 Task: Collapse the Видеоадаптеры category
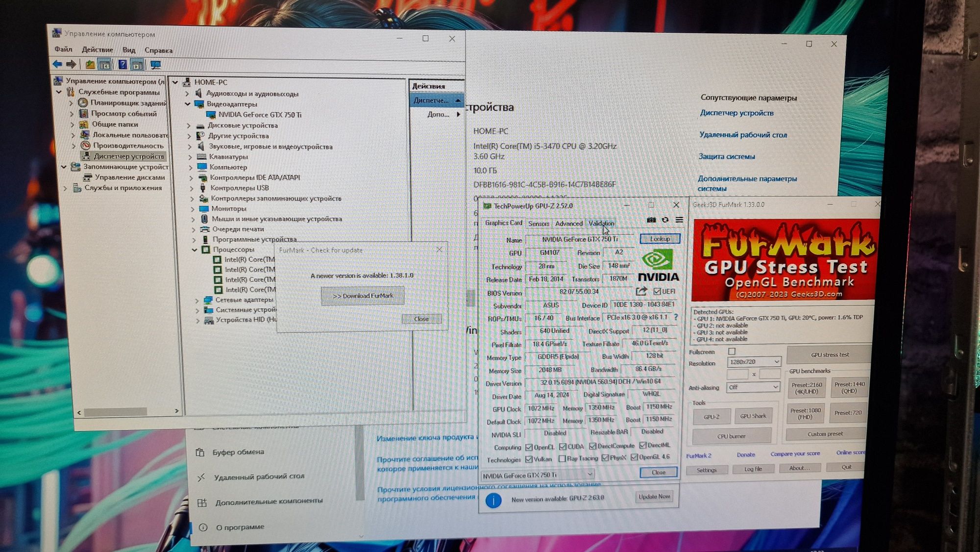click(188, 104)
